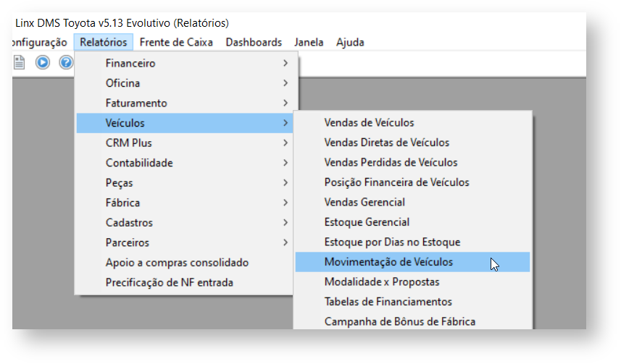This screenshot has width=621, height=364.
Task: Open Posição Financeira de Veículos
Action: (396, 182)
